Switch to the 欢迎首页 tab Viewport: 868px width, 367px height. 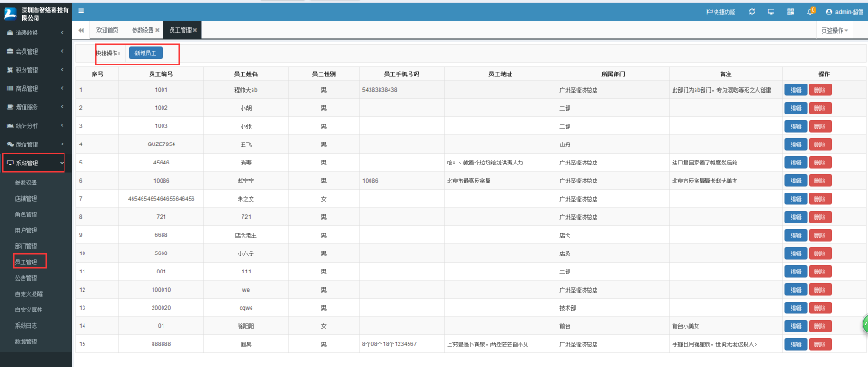point(107,30)
